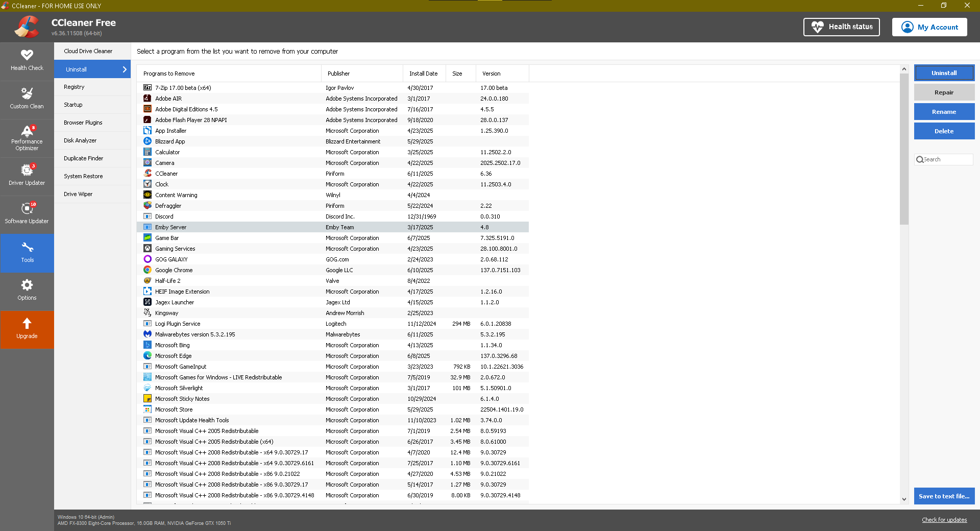Open the Registry tool tab
The image size is (980, 531).
point(75,87)
